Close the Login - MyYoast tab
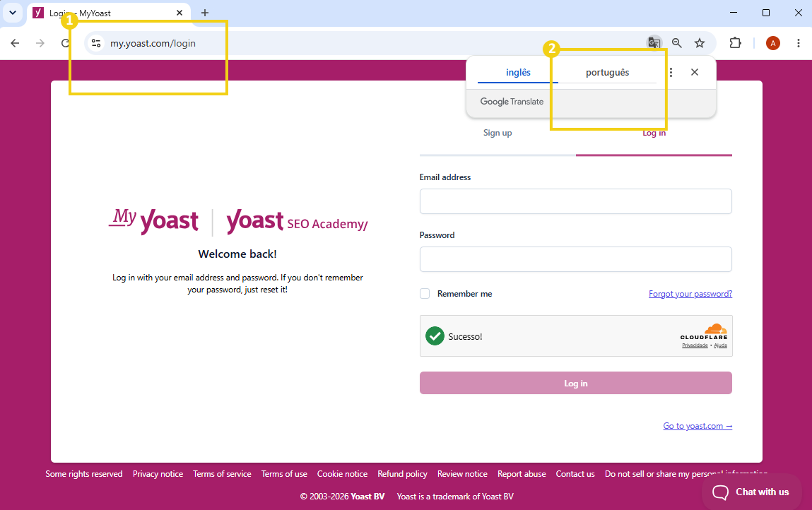 coord(180,13)
